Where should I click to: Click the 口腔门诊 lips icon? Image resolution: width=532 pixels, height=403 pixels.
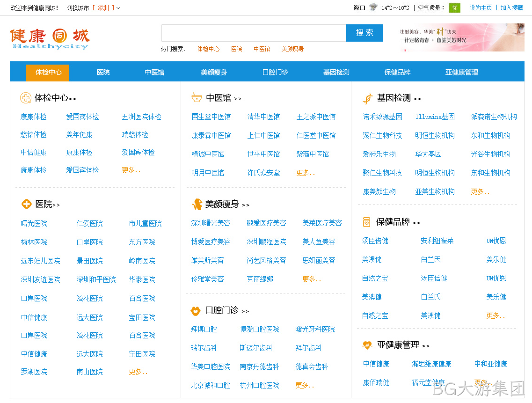click(x=196, y=311)
